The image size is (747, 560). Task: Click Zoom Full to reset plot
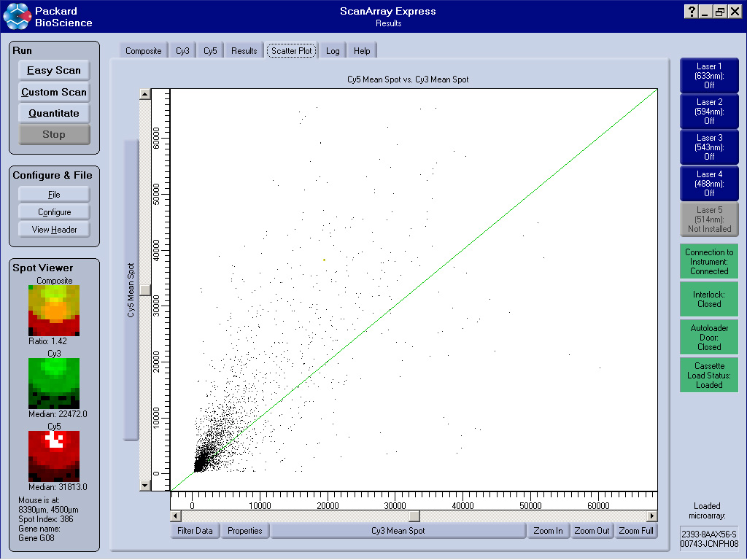(636, 531)
